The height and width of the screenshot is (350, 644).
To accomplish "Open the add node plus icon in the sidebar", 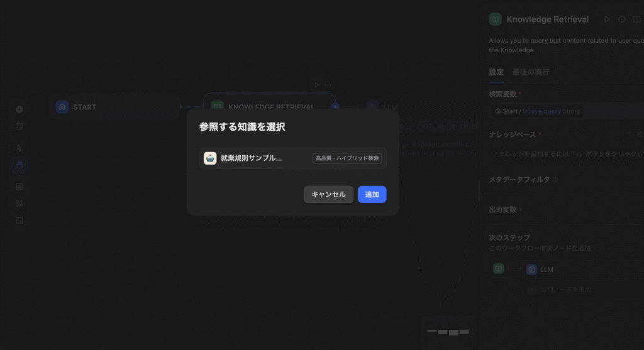I will coord(19,109).
